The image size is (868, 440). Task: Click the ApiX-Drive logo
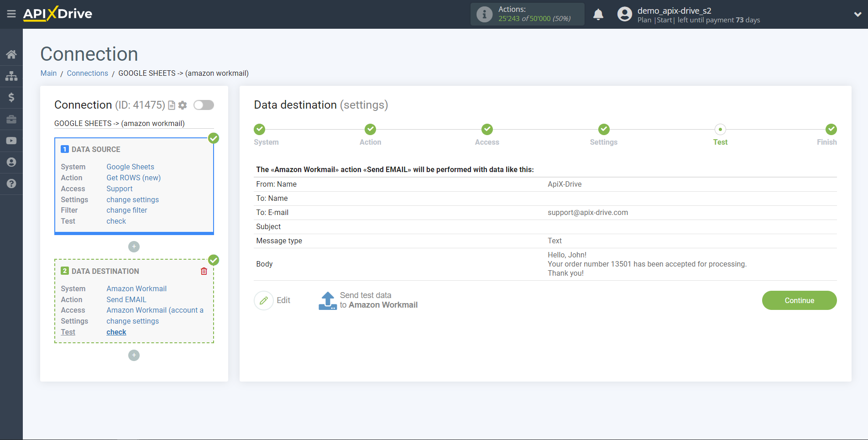point(58,13)
